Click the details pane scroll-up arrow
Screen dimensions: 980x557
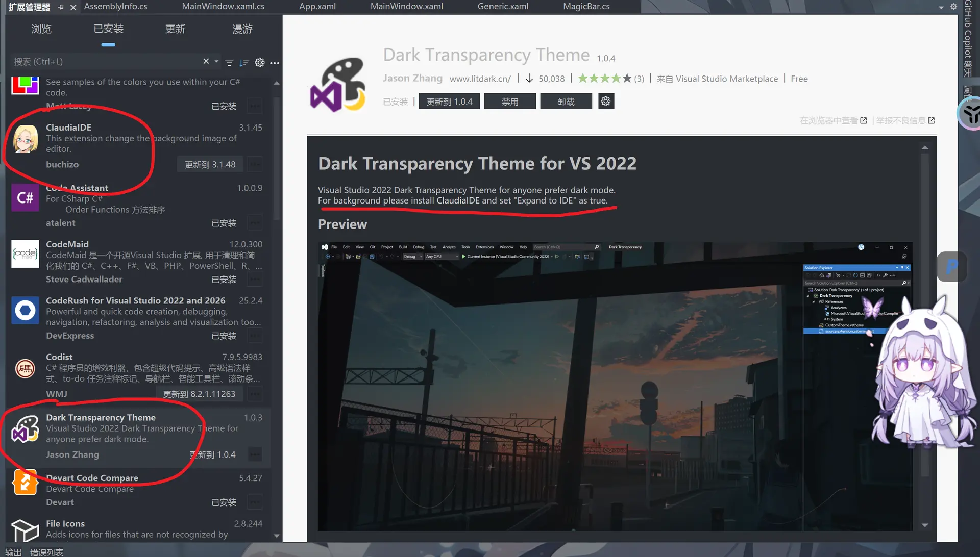tap(925, 147)
